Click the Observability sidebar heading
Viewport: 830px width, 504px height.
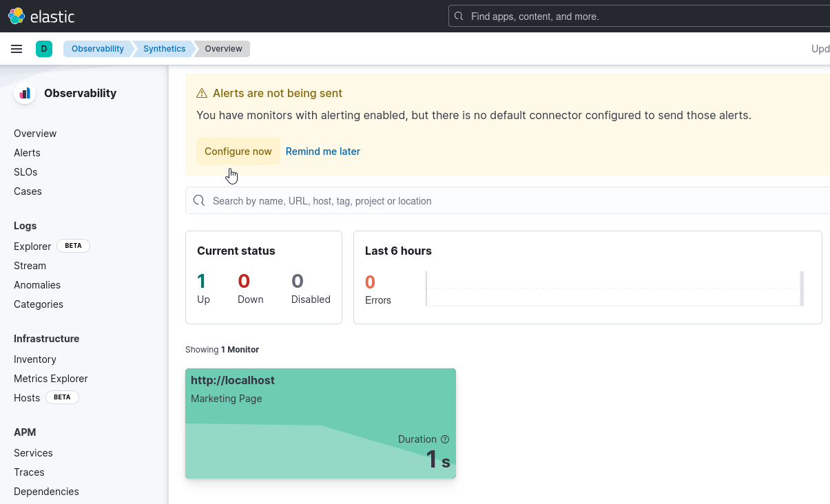80,93
